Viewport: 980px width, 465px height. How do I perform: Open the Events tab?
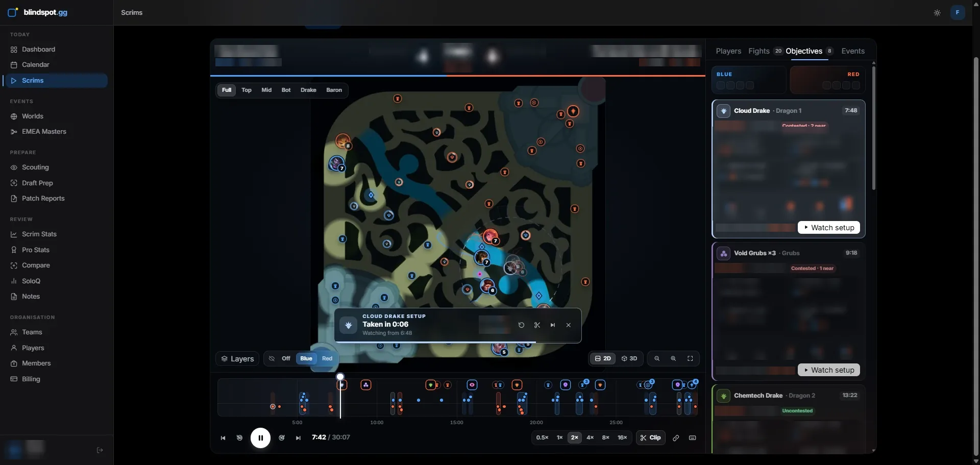(x=853, y=51)
